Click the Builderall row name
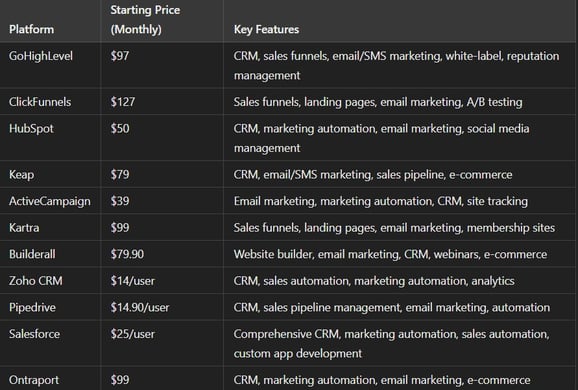 [32, 254]
